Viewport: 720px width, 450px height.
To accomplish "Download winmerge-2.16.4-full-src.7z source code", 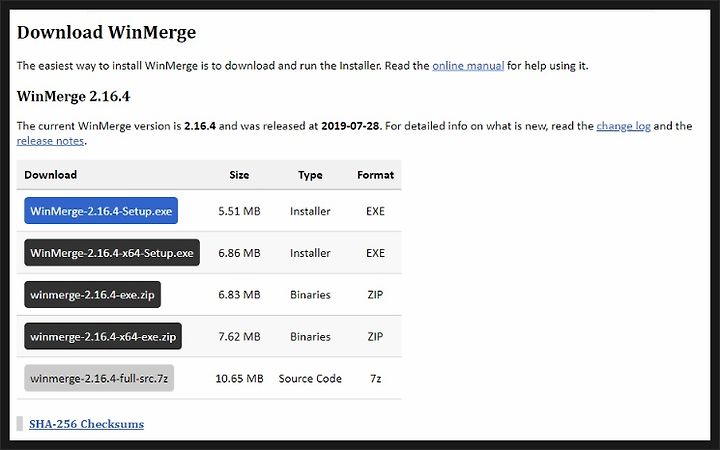I will (x=99, y=378).
